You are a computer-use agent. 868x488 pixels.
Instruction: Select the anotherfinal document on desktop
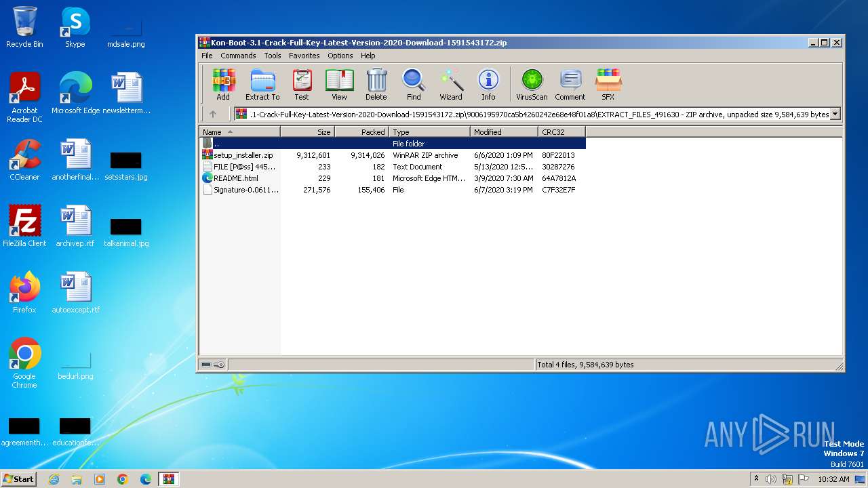[75, 160]
